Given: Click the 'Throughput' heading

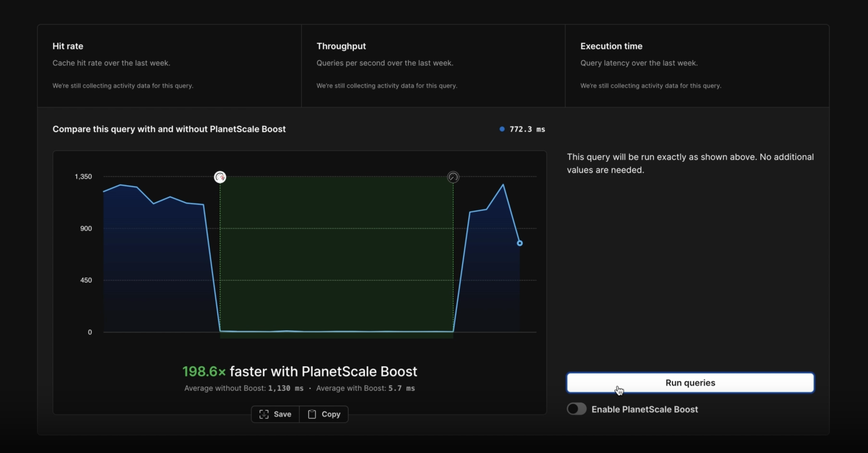Looking at the screenshot, I should tap(341, 46).
